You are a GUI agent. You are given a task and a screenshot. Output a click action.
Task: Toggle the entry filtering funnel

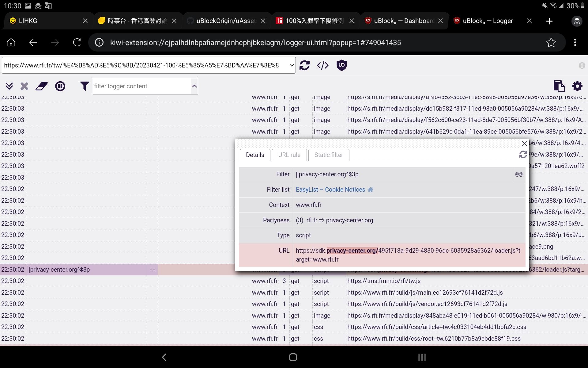(x=84, y=86)
